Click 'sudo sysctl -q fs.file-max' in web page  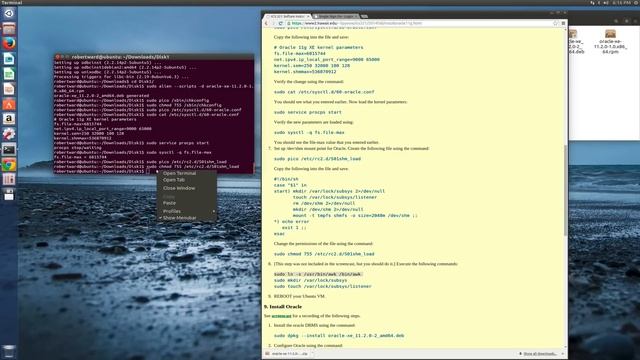click(309, 133)
